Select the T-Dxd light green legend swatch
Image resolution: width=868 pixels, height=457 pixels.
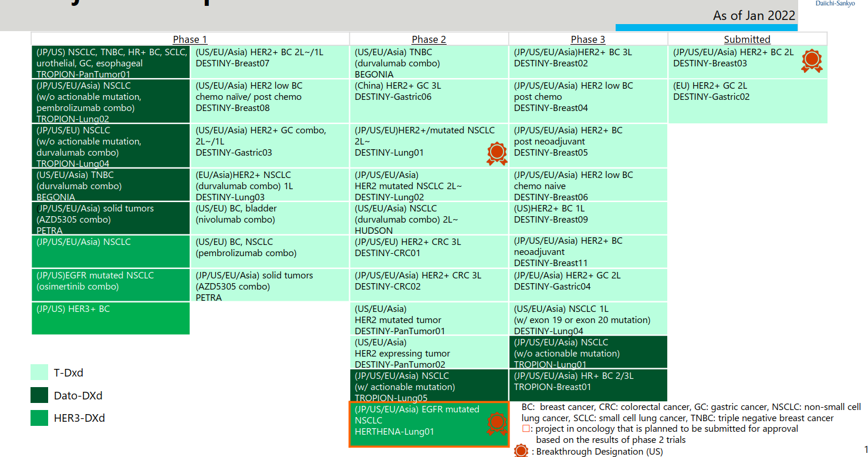[x=39, y=372]
